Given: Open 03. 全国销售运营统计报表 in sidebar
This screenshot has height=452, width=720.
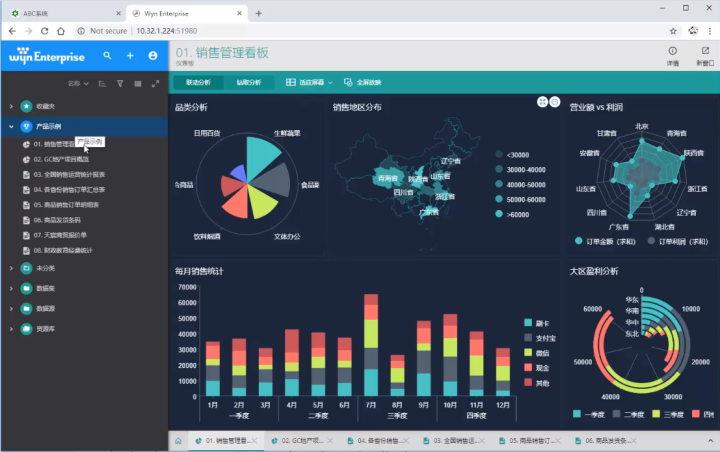Looking at the screenshot, I should 69,175.
